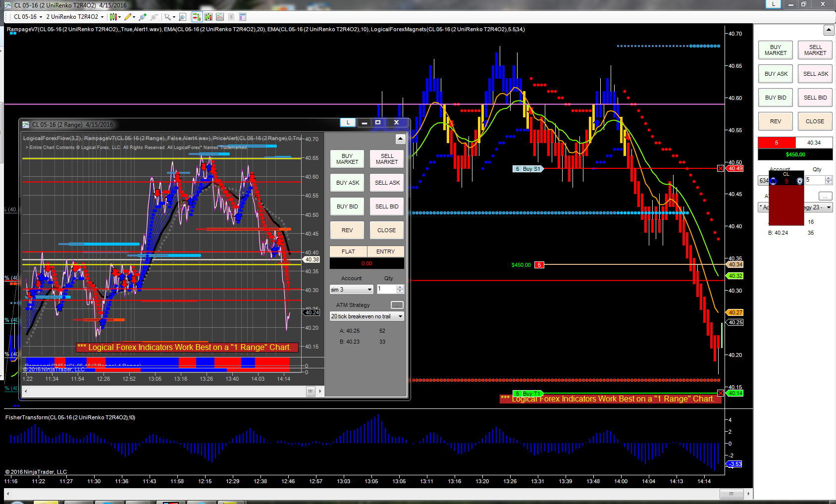This screenshot has width=836, height=504.
Task: Click the L link button in main title bar
Action: [773, 4]
